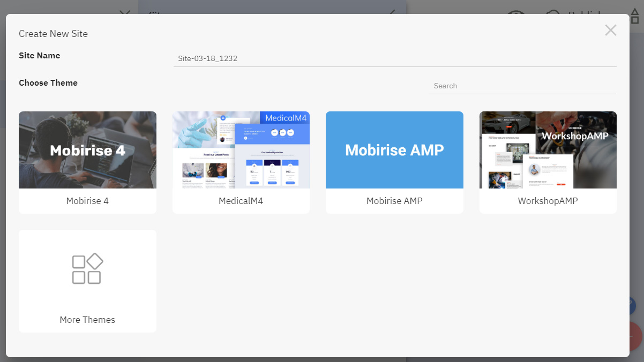Select the Mobirise AMP theme thumbnail
The width and height of the screenshot is (644, 362).
[394, 150]
